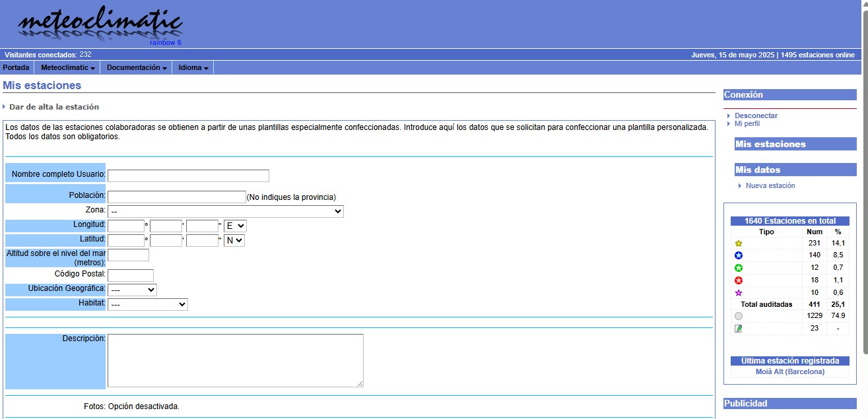
Task: Open the Latitud N/S direction selector
Action: 234,241
